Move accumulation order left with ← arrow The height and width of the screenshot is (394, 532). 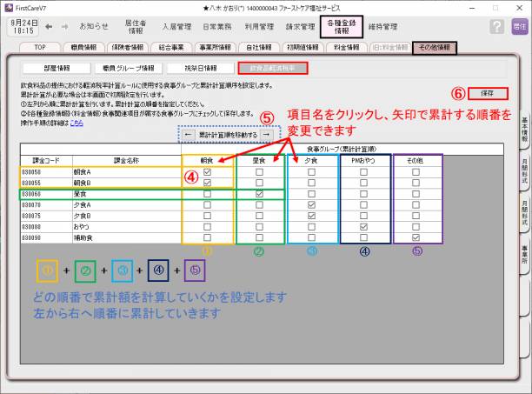pos(189,136)
